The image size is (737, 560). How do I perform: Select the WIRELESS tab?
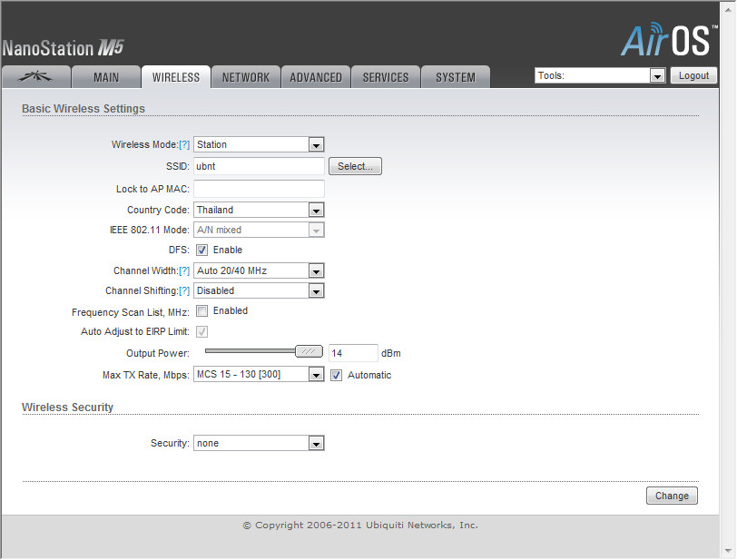(176, 77)
